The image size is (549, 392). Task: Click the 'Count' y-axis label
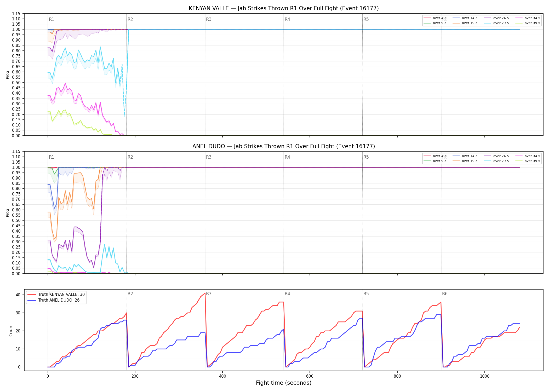coord(11,330)
